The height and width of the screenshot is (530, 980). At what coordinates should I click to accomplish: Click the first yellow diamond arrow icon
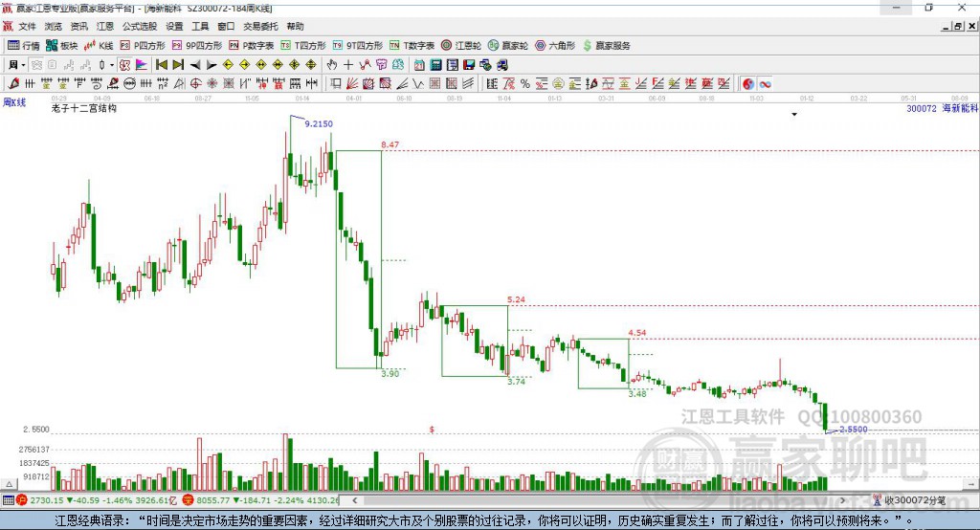[228, 65]
